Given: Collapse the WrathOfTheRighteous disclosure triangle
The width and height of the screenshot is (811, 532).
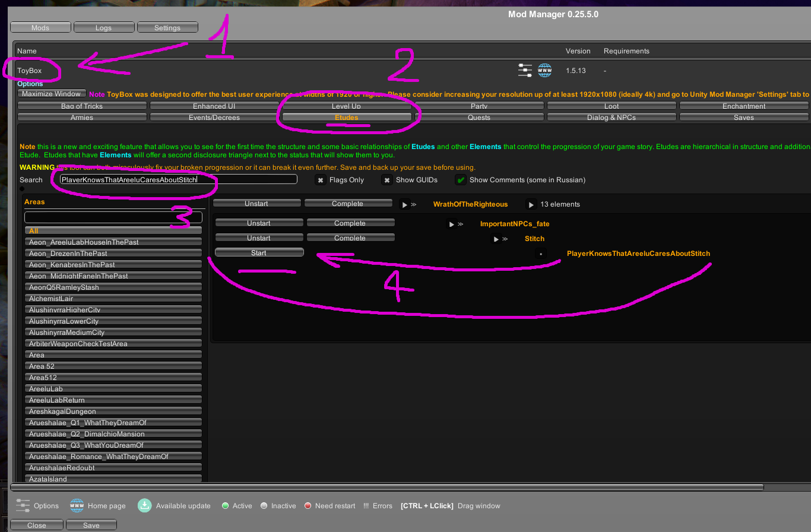Looking at the screenshot, I should 405,204.
